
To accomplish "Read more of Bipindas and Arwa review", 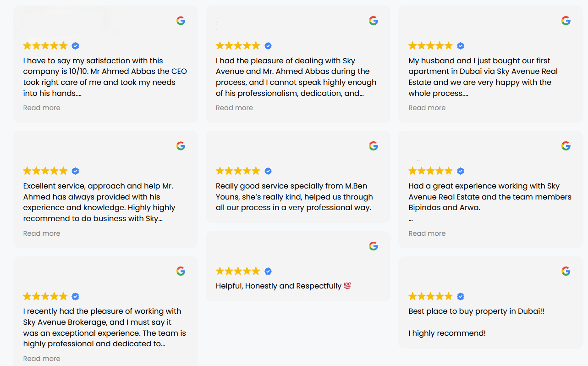I will 427,233.
